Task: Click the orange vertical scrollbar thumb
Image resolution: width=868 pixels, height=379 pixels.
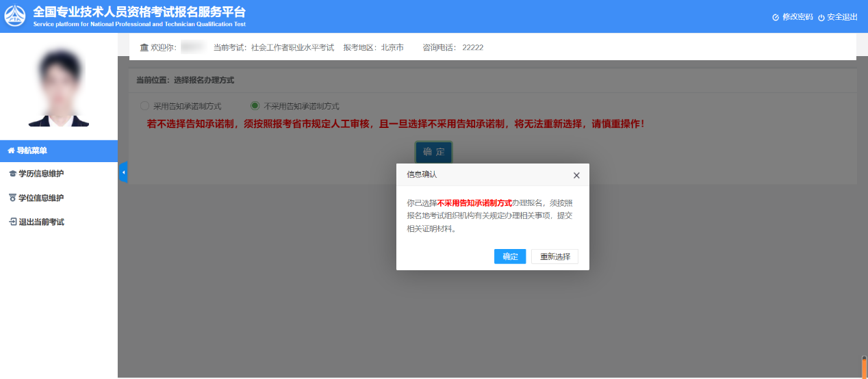Action: click(x=864, y=367)
